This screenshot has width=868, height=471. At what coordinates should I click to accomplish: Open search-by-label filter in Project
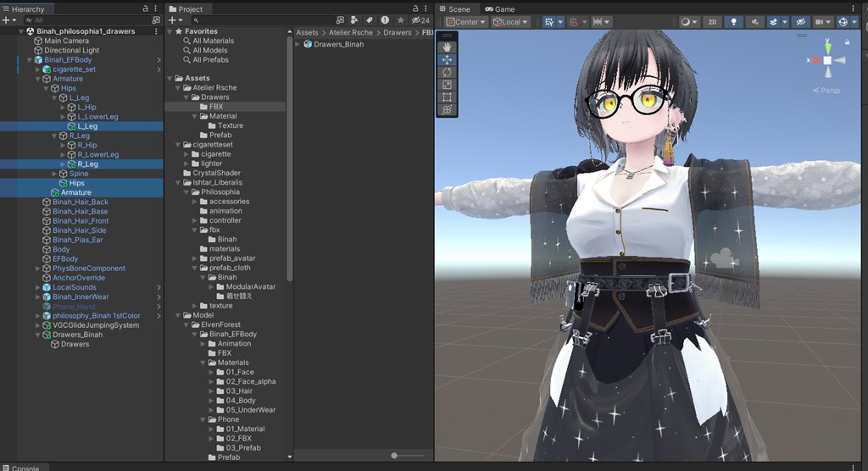(370, 20)
